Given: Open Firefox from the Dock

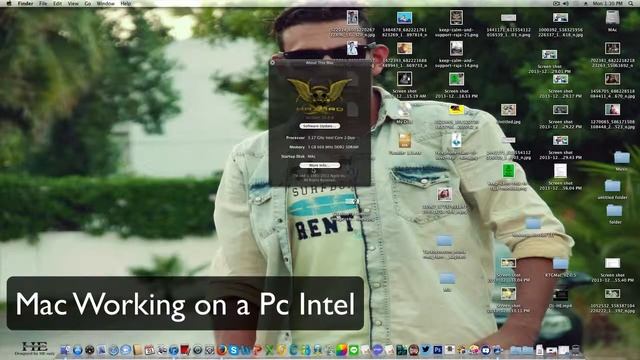Looking at the screenshot, I should pyautogui.click(x=222, y=350).
